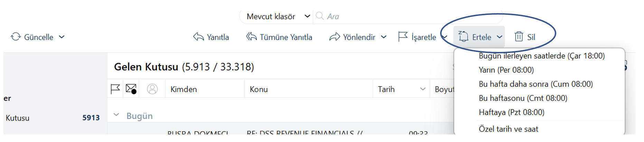Sort messages by Kimden column
This screenshot has width=644, height=142.
click(183, 89)
